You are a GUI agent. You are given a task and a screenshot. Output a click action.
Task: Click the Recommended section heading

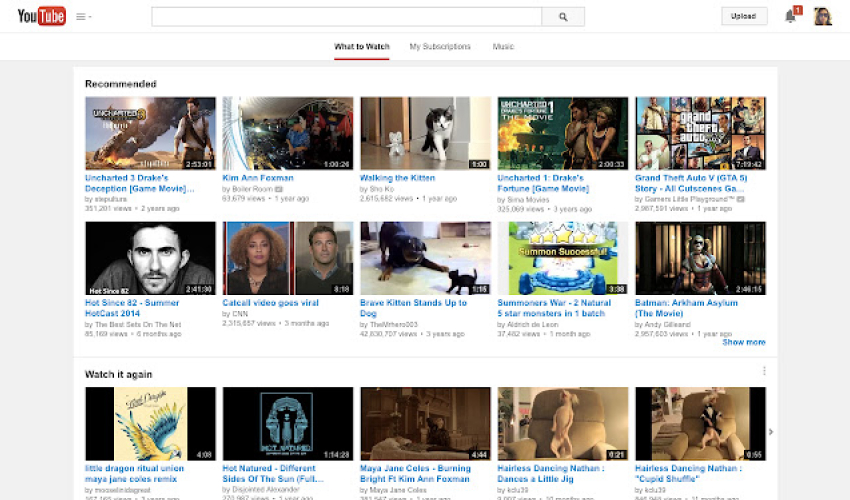[121, 84]
